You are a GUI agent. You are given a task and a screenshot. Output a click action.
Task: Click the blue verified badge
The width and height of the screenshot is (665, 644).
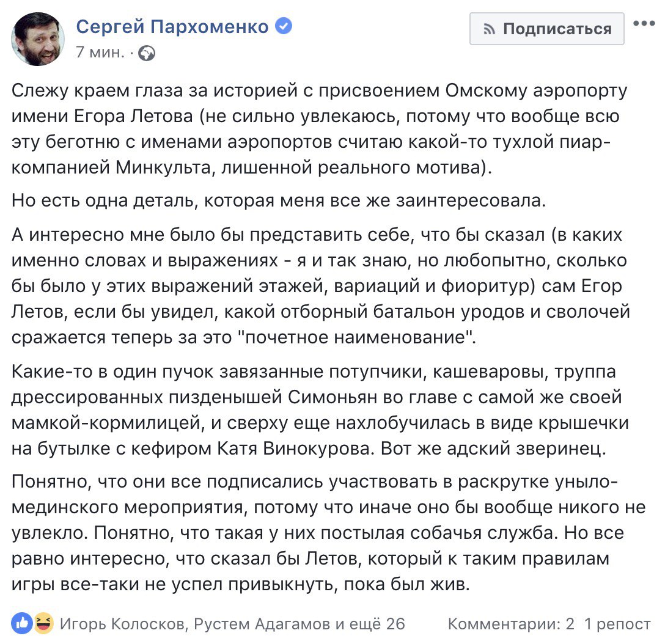[284, 26]
